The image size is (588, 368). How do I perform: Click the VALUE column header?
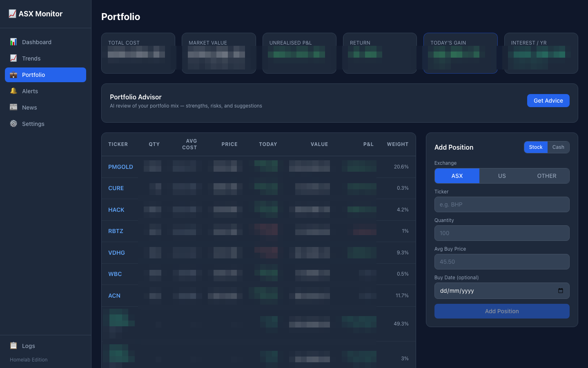[x=319, y=144]
